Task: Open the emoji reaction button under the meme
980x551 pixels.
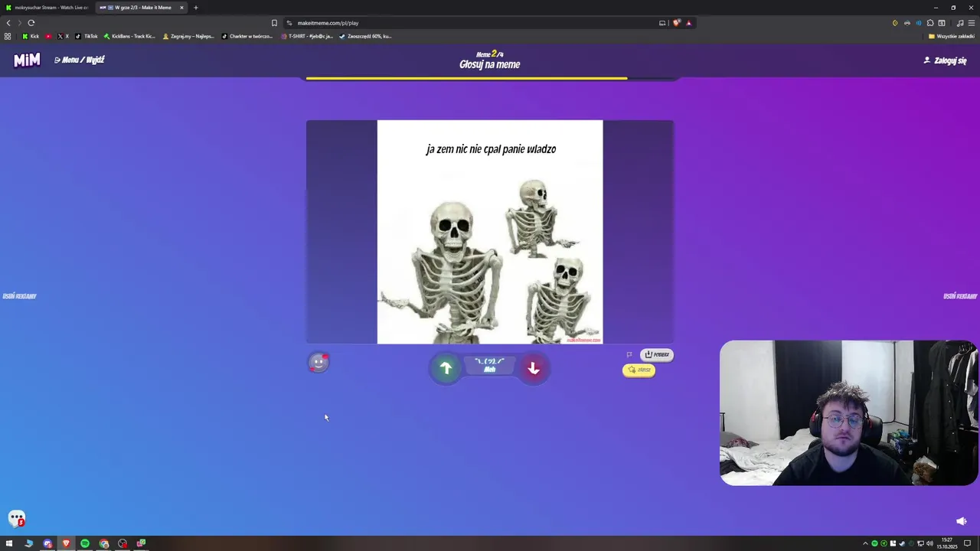Action: (x=318, y=363)
